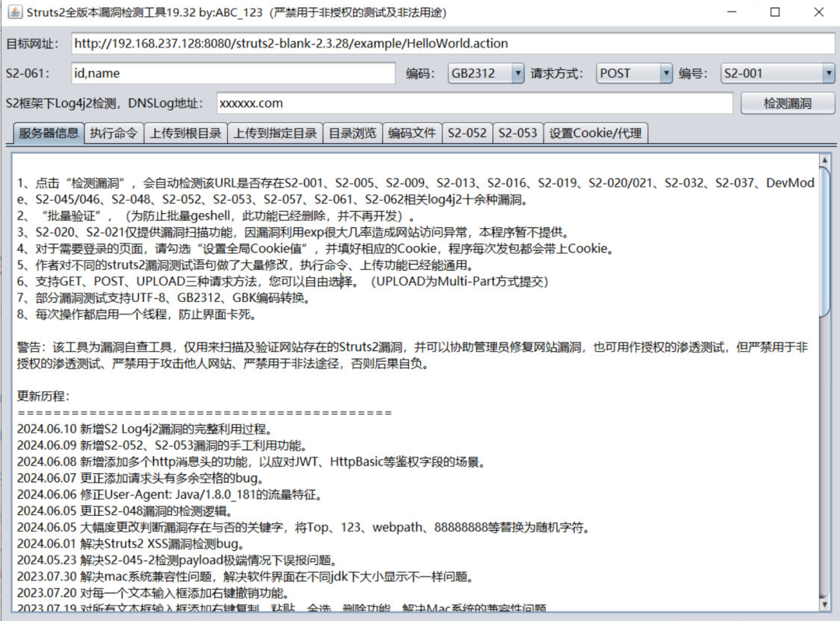Click the Java app icon in title bar
Screen dimensions: 840x621
(x=15, y=12)
